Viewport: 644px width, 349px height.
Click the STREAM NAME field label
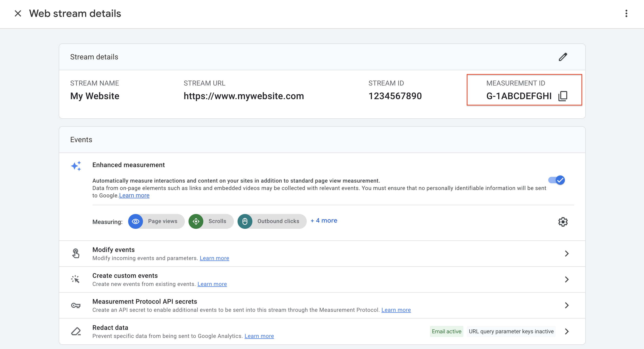(x=95, y=83)
